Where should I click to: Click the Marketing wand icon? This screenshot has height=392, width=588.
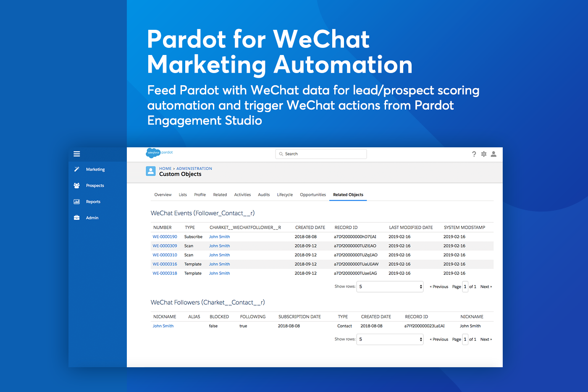point(76,170)
